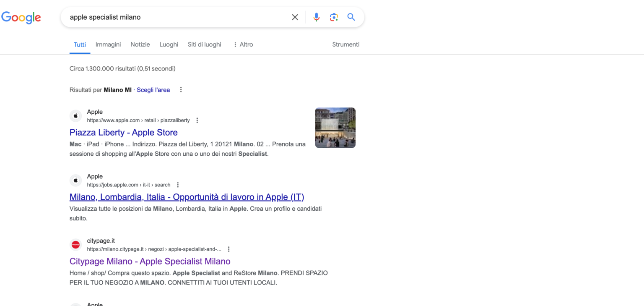Click the microphone voice search icon
The image size is (644, 306).
[x=316, y=17]
